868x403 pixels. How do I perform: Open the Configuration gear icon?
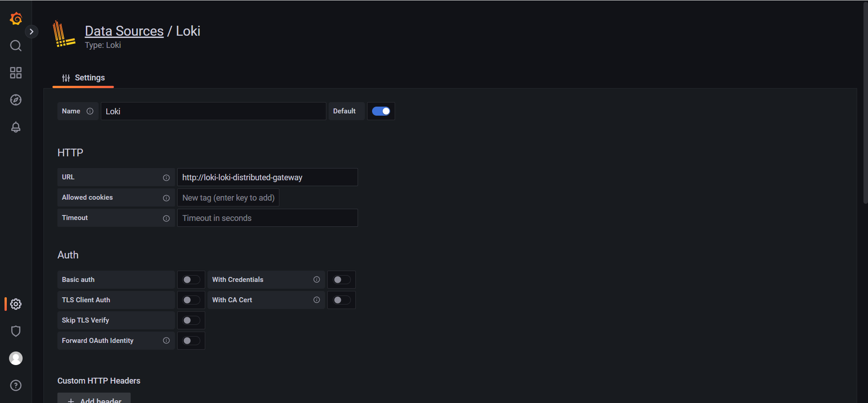point(16,304)
